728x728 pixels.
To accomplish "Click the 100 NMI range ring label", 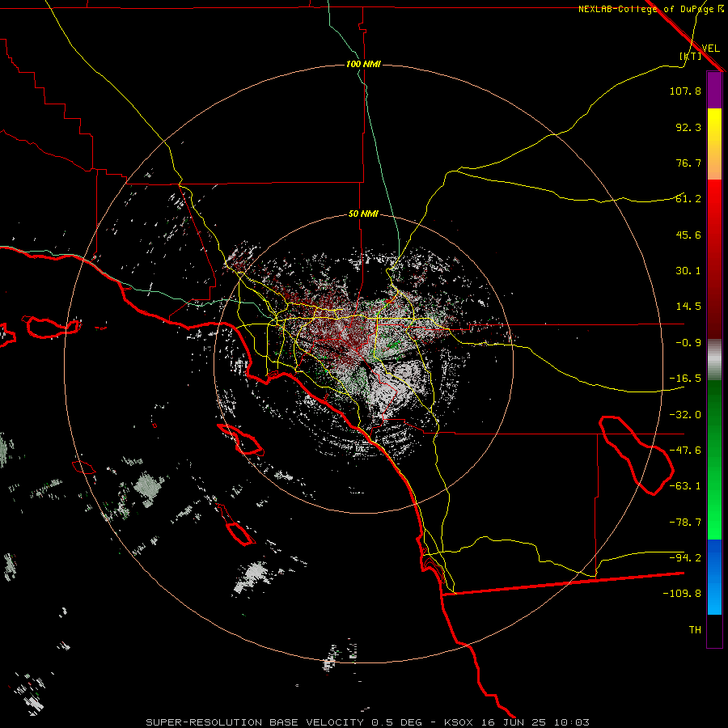I will 363,64.
